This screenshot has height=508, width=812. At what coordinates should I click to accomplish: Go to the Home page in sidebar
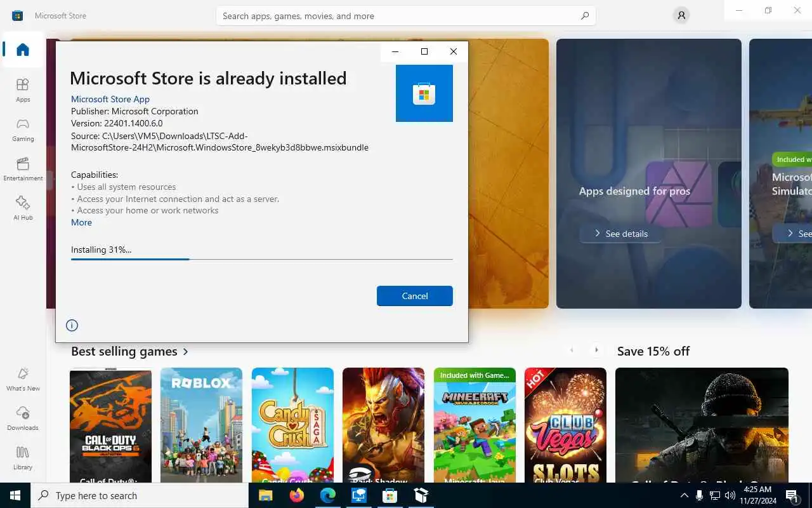[23, 50]
